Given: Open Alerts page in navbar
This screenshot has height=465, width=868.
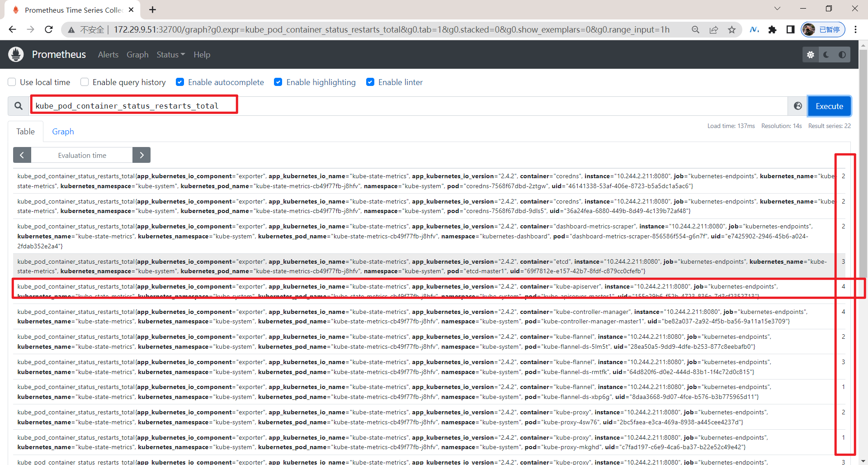Looking at the screenshot, I should pos(108,55).
